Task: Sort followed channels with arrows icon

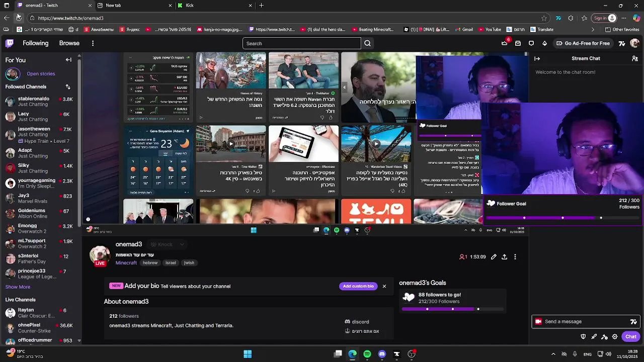Action: coord(68,87)
